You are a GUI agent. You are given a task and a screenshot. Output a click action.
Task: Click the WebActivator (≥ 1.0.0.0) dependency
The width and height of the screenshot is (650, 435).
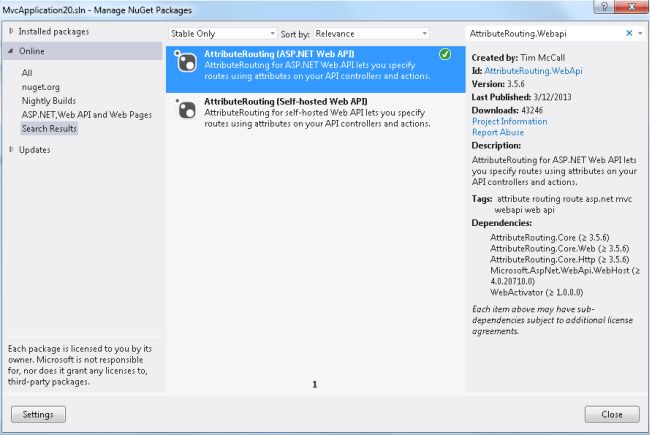[x=536, y=292]
